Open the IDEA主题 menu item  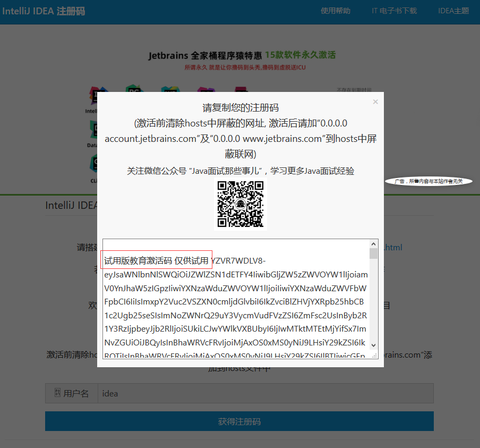453,11
